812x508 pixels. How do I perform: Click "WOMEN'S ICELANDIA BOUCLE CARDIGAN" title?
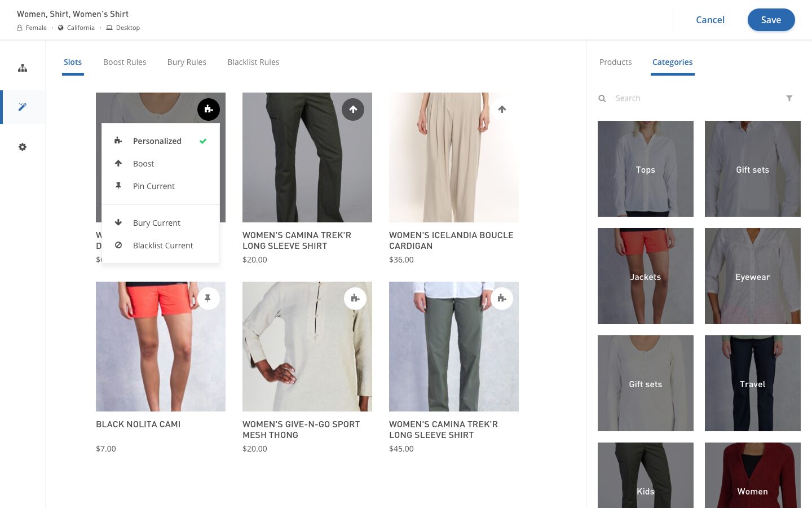pos(451,240)
